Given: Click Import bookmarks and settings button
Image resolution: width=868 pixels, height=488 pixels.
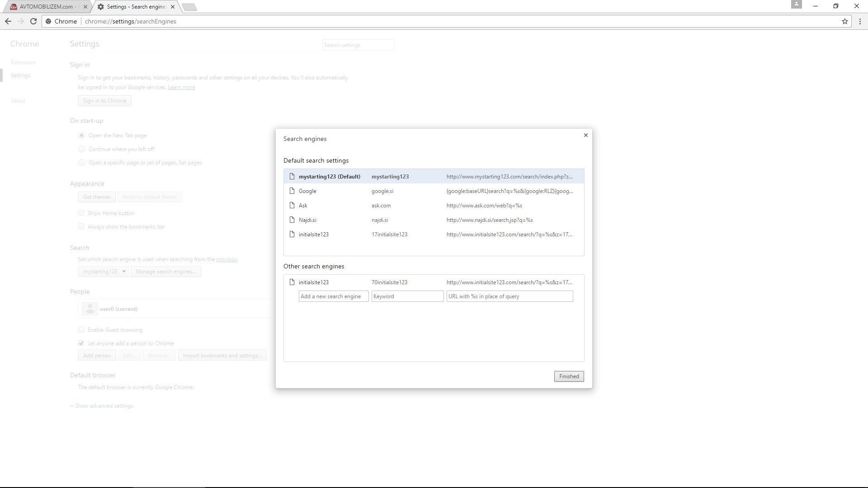Looking at the screenshot, I should [x=222, y=356].
